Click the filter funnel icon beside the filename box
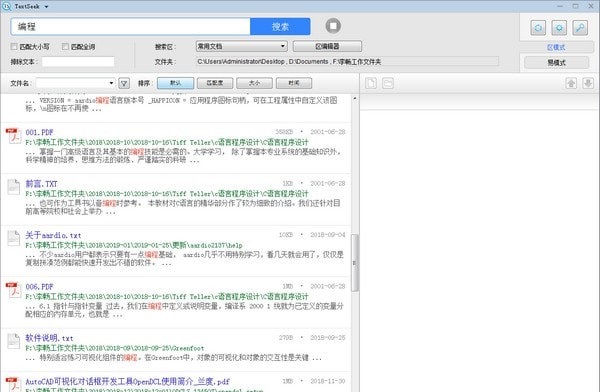 click(124, 83)
